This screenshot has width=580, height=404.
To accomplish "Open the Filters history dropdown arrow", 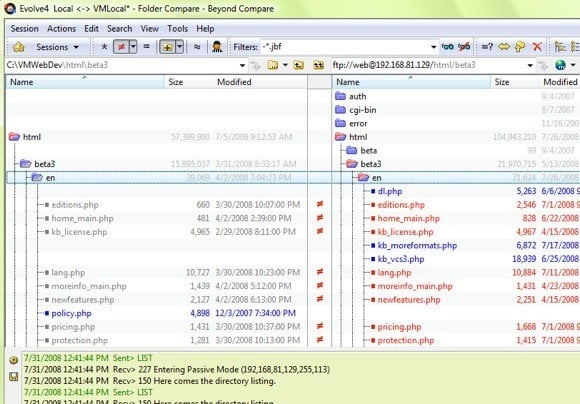I will point(434,47).
